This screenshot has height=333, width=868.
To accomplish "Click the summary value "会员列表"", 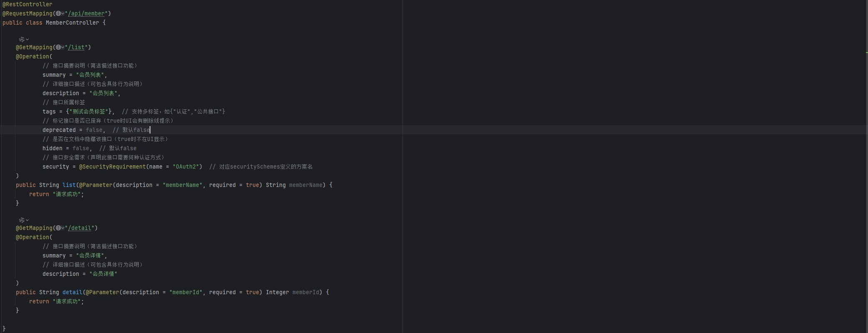I will click(x=90, y=75).
